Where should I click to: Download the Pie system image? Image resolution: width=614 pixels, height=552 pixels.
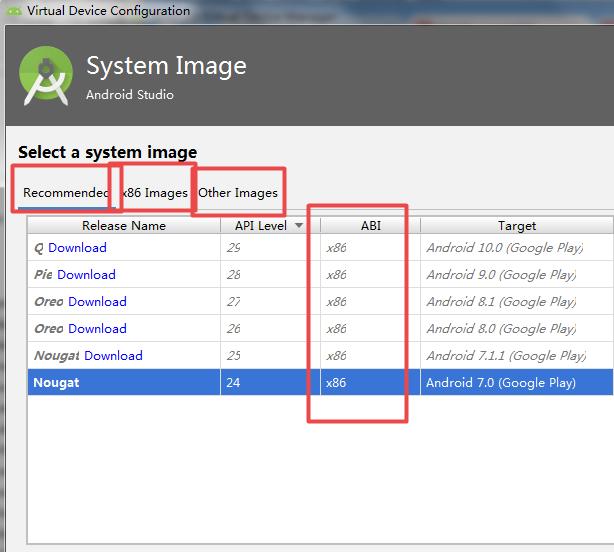pos(86,274)
